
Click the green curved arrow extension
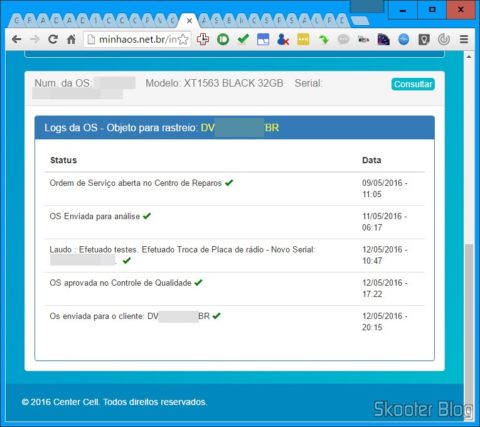coord(323,39)
